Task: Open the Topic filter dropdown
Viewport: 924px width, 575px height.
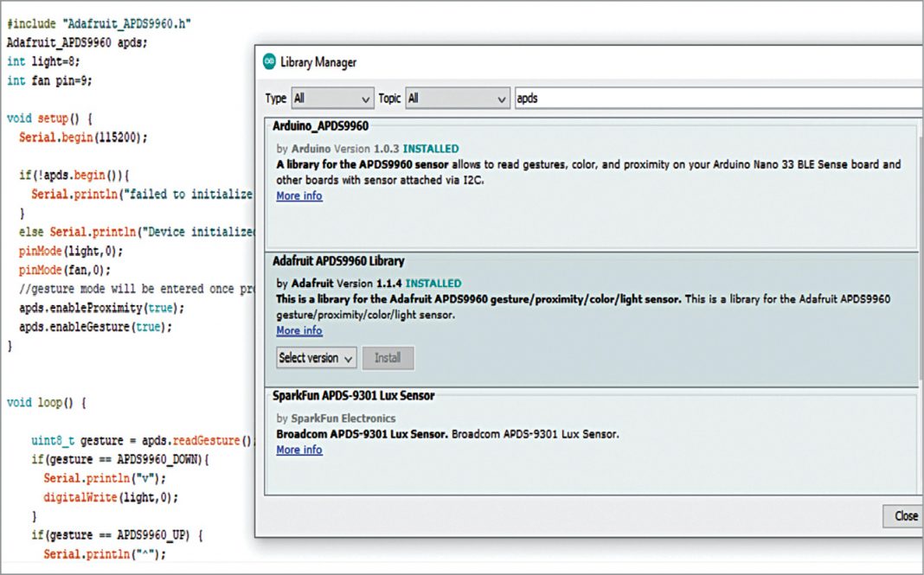Action: point(457,99)
